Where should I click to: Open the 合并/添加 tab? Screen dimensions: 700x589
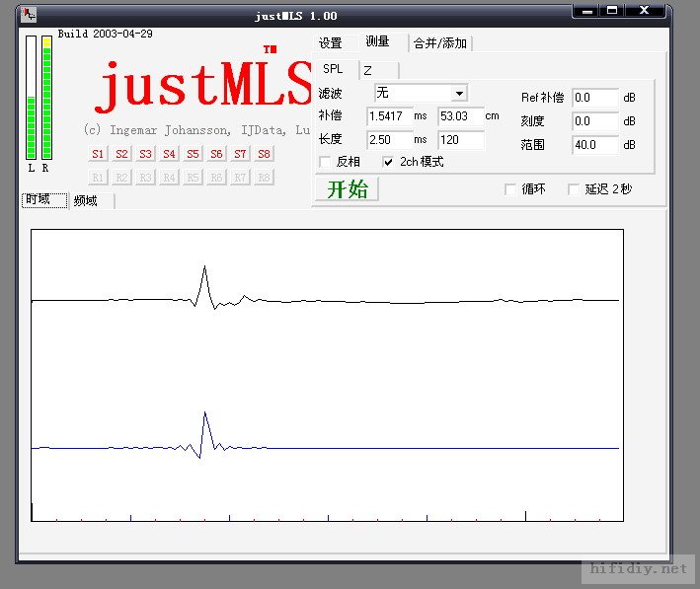click(440, 43)
